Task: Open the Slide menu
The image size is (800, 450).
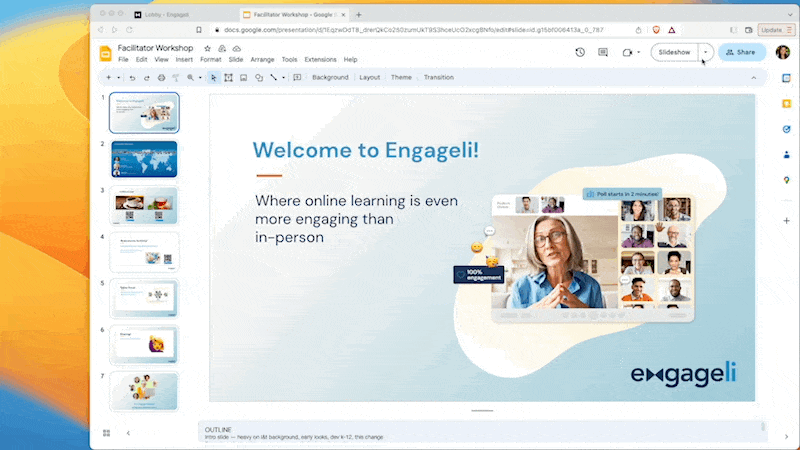Action: [x=236, y=60]
